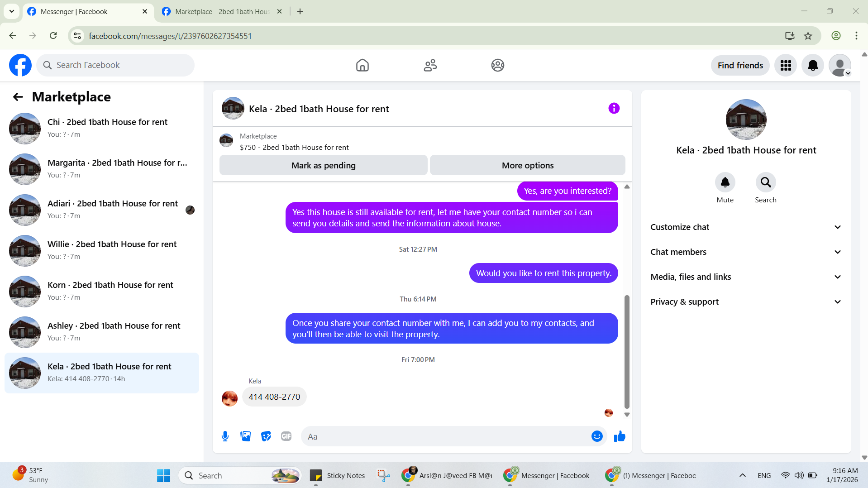Click Kela's avatar beside phone number message
868x488 pixels.
[x=229, y=398]
